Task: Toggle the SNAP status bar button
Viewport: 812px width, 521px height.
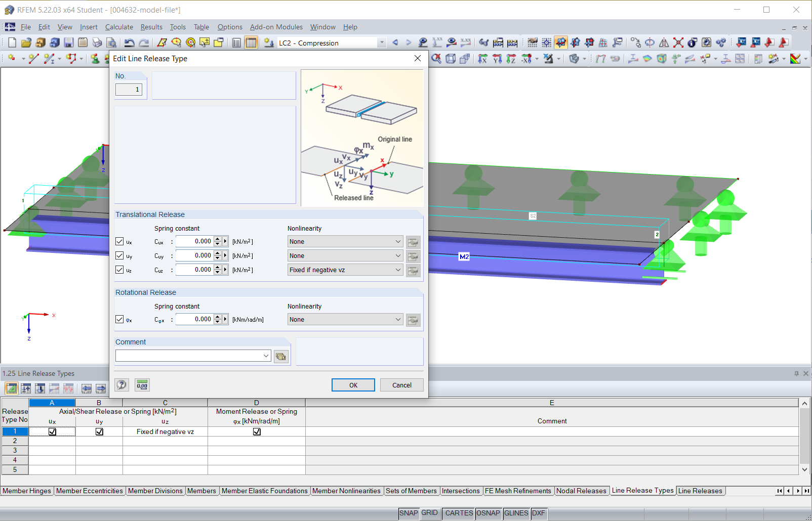Action: tap(409, 513)
